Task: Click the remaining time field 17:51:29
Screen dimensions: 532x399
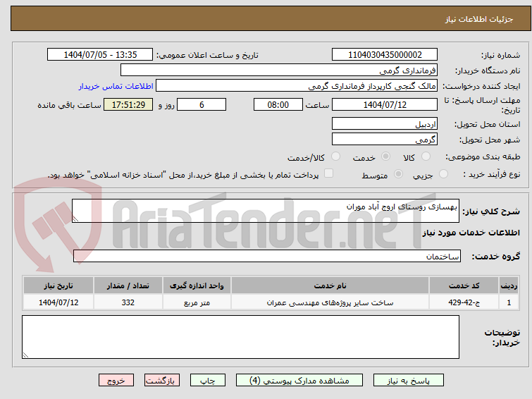Action: click(128, 104)
